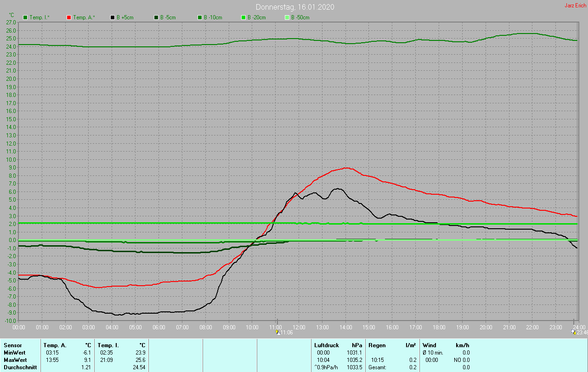Click the Durchschnitt row label
Viewport: 588px width, 372px height.
tap(20, 367)
